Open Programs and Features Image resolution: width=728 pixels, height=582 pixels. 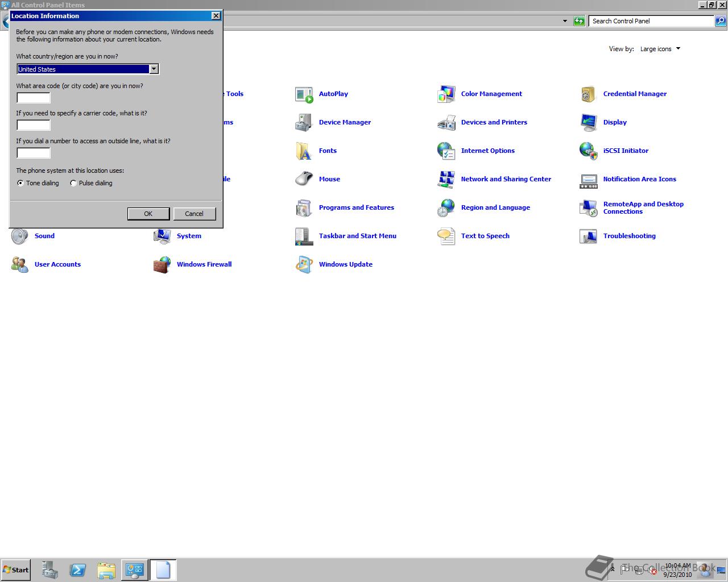point(344,207)
